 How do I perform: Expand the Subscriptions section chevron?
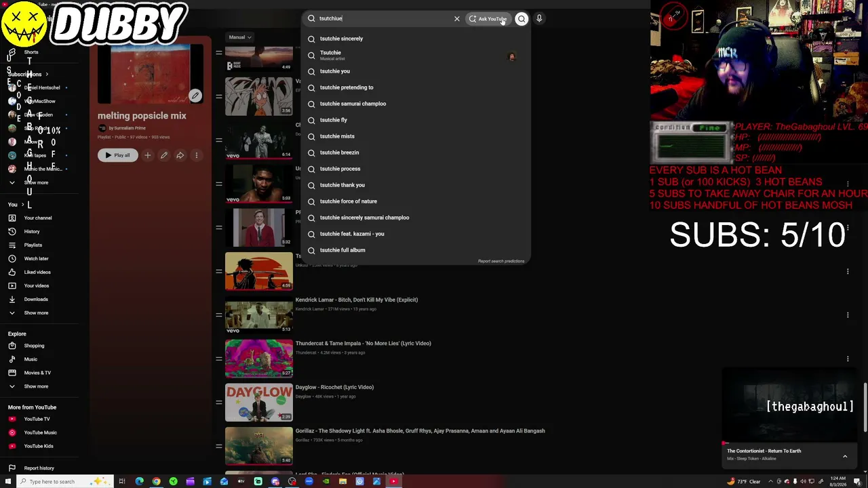coord(47,74)
